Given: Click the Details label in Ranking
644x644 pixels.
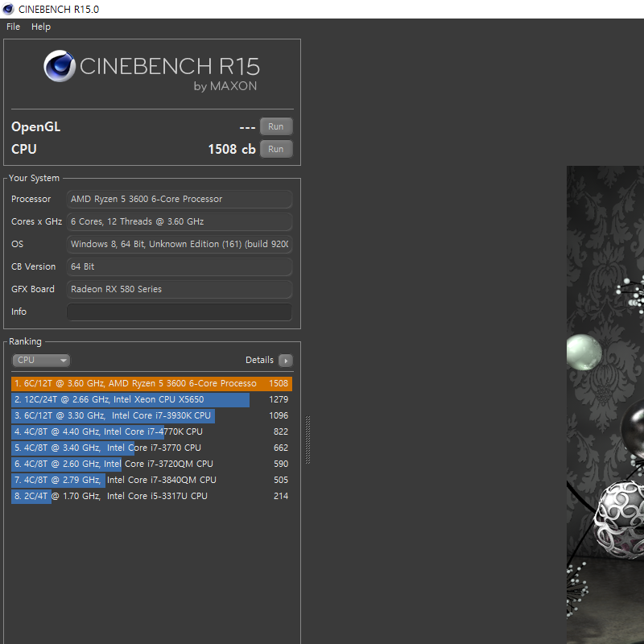Looking at the screenshot, I should (x=259, y=360).
